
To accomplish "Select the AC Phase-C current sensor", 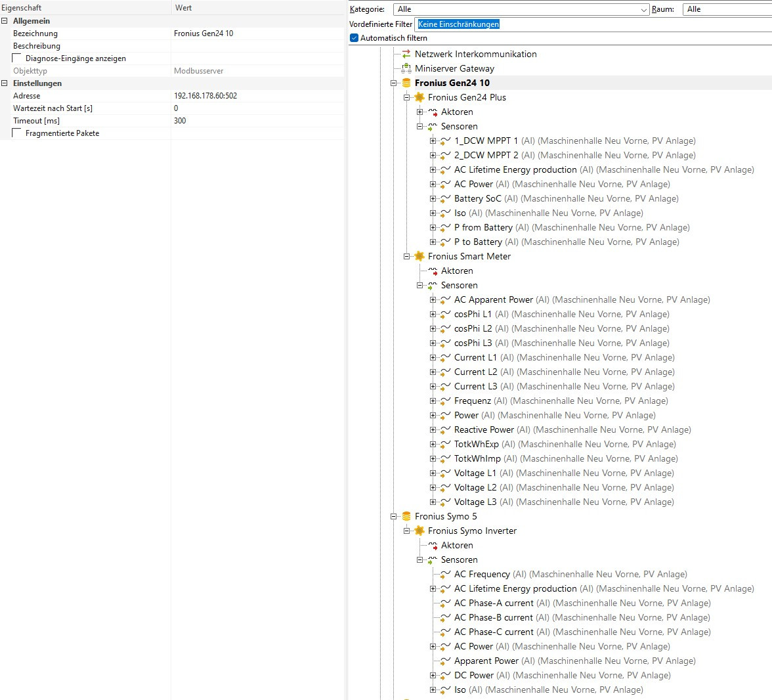I will [582, 632].
